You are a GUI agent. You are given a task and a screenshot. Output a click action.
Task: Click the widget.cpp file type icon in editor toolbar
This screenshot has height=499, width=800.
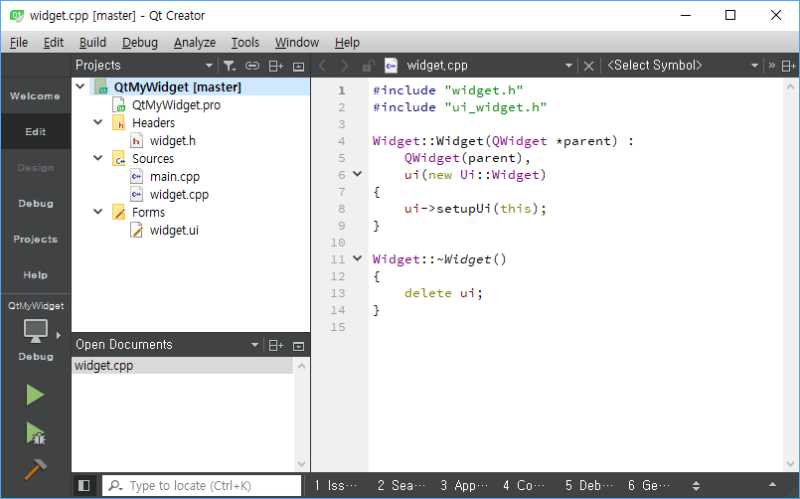pos(391,65)
